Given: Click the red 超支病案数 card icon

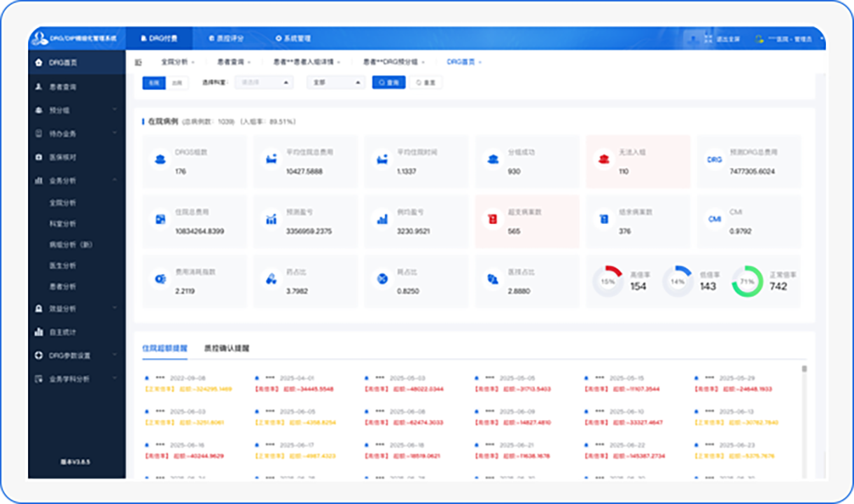Looking at the screenshot, I should pyautogui.click(x=492, y=219).
